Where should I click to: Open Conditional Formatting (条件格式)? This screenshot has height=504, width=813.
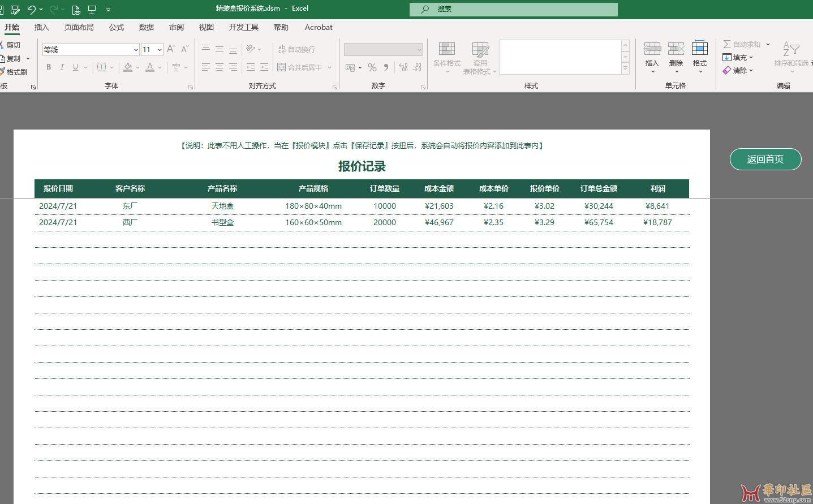(x=447, y=57)
